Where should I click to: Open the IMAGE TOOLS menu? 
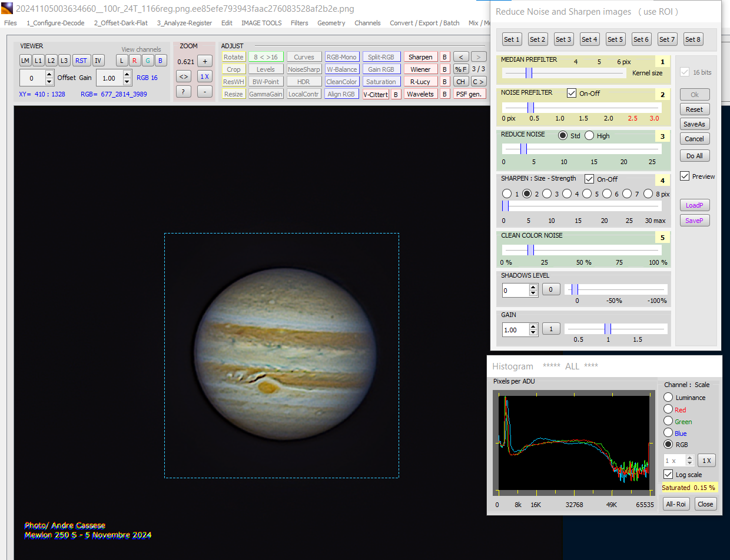pyautogui.click(x=261, y=23)
